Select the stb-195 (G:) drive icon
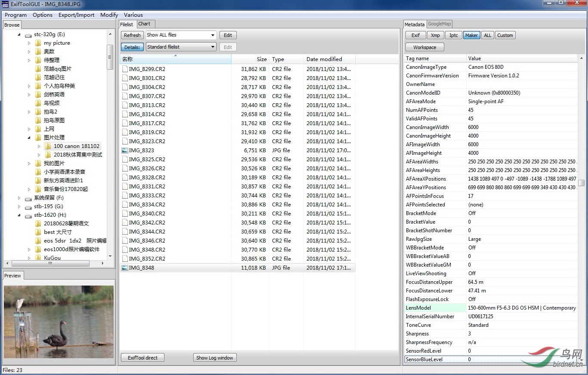The height and width of the screenshot is (375, 588). [x=28, y=207]
